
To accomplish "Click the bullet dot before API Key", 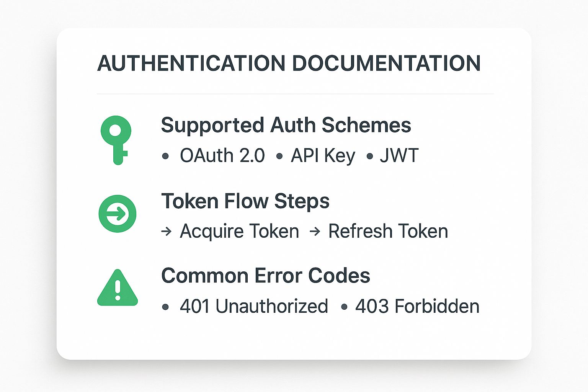I will click(x=279, y=156).
